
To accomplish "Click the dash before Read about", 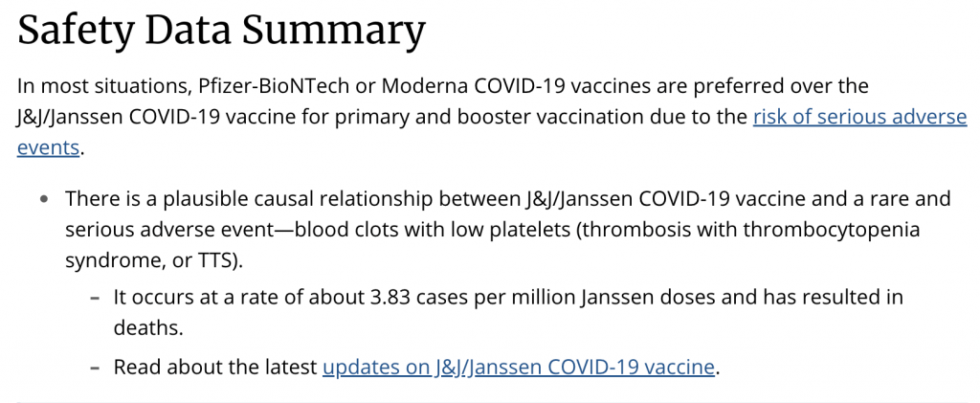I will point(94,368).
